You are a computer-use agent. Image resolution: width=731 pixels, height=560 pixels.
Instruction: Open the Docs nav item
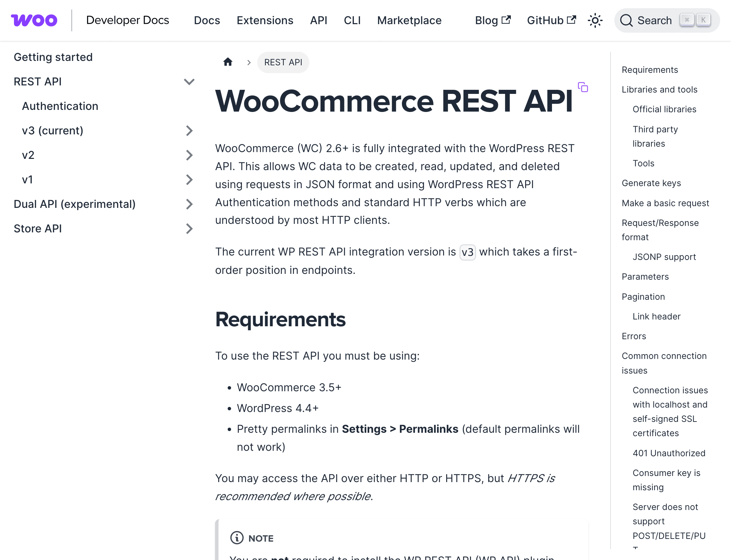coord(207,20)
